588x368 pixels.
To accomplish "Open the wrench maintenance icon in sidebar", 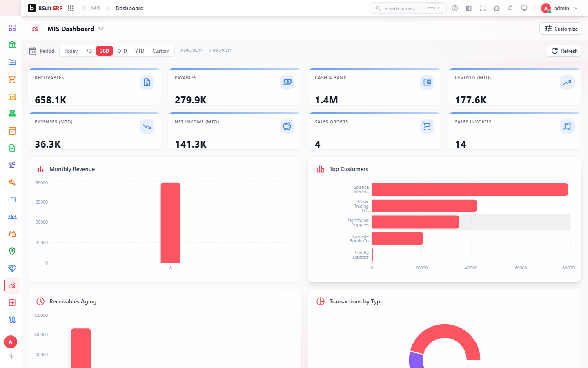I will [12, 182].
